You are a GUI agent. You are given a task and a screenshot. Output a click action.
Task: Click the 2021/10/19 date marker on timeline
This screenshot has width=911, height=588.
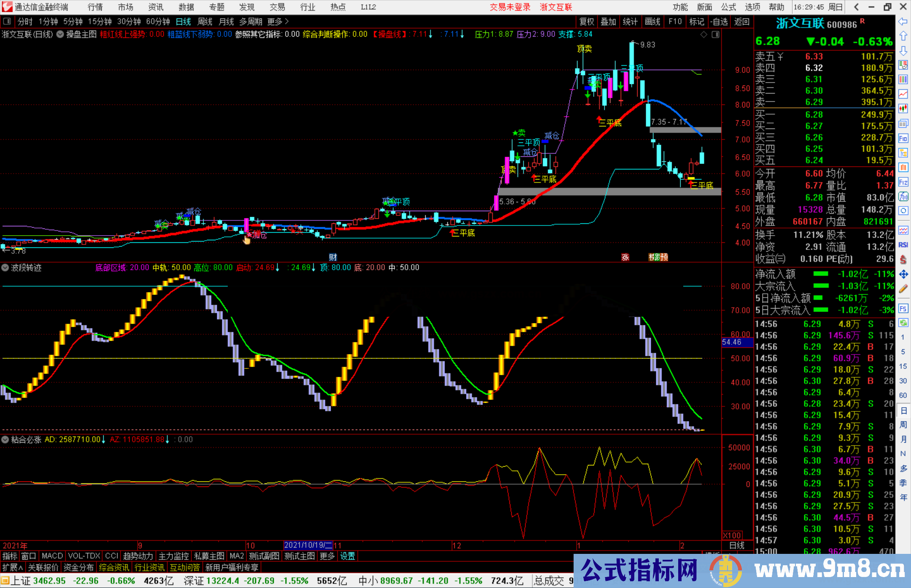(x=308, y=545)
